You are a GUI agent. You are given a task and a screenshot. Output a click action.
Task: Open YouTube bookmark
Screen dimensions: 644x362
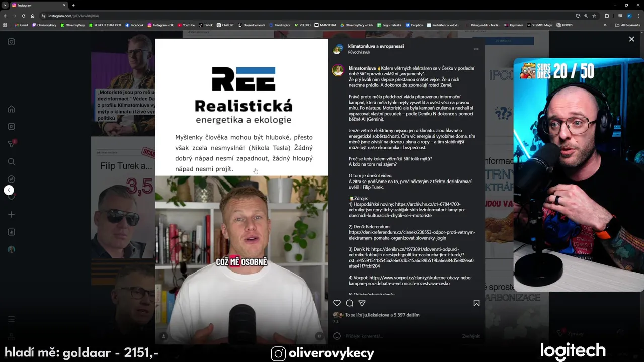(186, 25)
